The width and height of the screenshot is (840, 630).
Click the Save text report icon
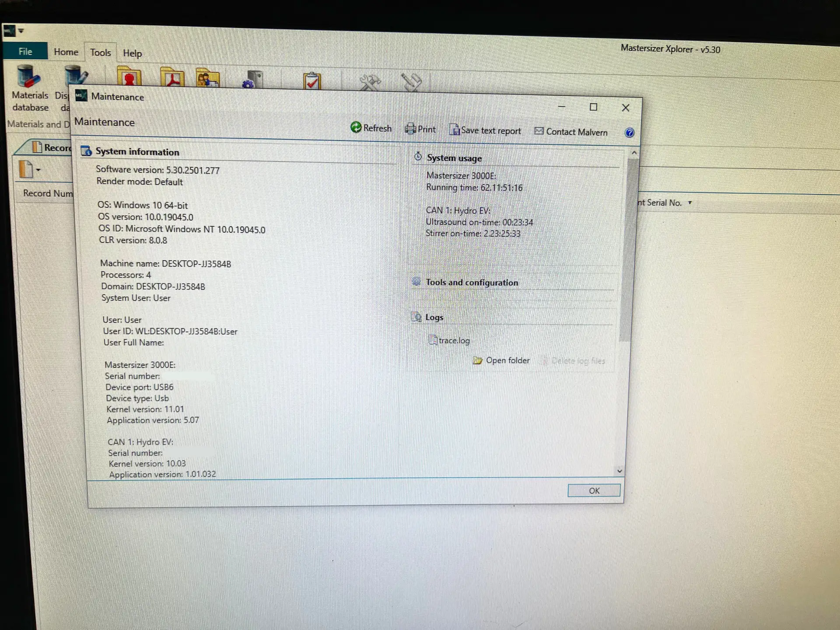point(455,130)
